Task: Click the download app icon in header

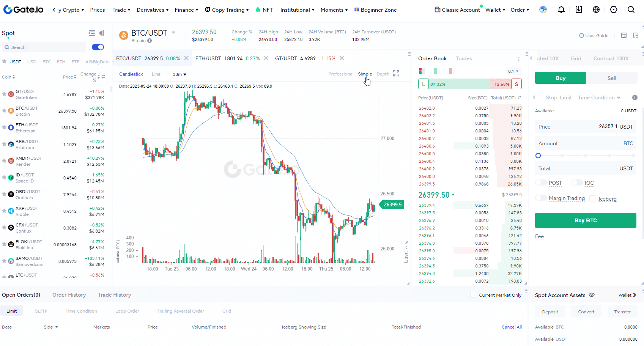Action: point(579,10)
